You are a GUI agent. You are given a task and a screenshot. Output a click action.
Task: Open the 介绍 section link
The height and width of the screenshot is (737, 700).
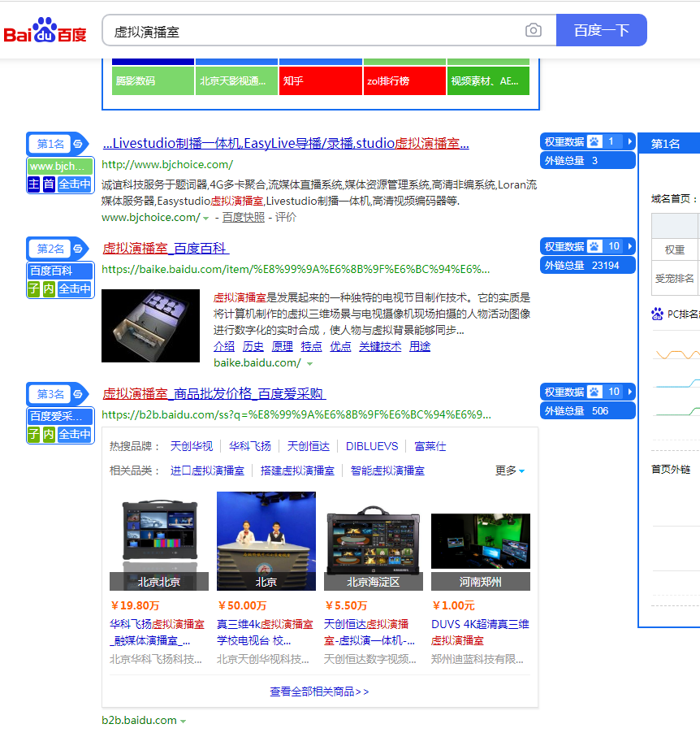(x=224, y=346)
